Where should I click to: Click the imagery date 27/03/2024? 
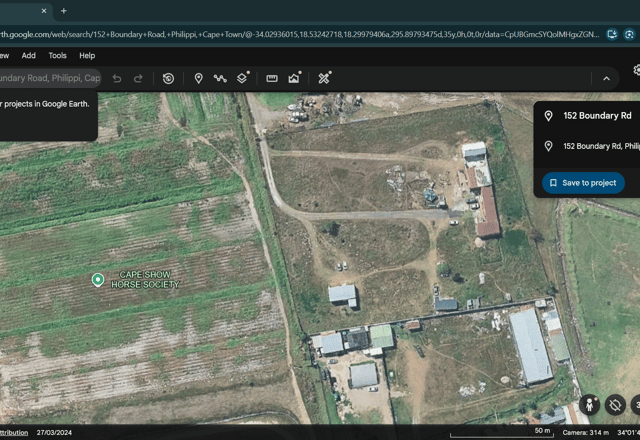54,433
